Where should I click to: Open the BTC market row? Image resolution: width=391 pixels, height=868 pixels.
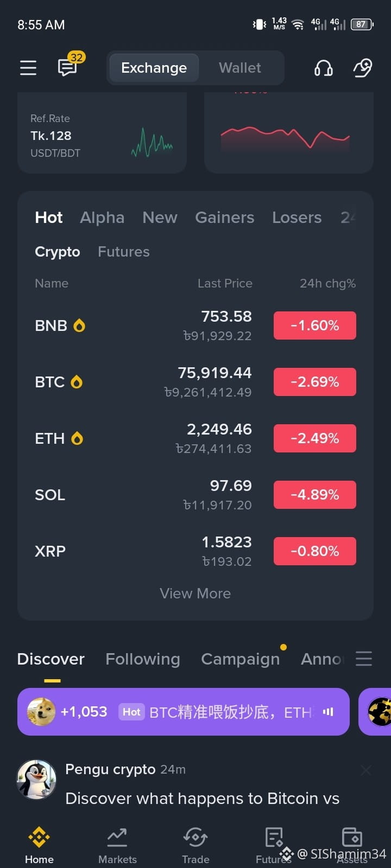click(x=195, y=382)
